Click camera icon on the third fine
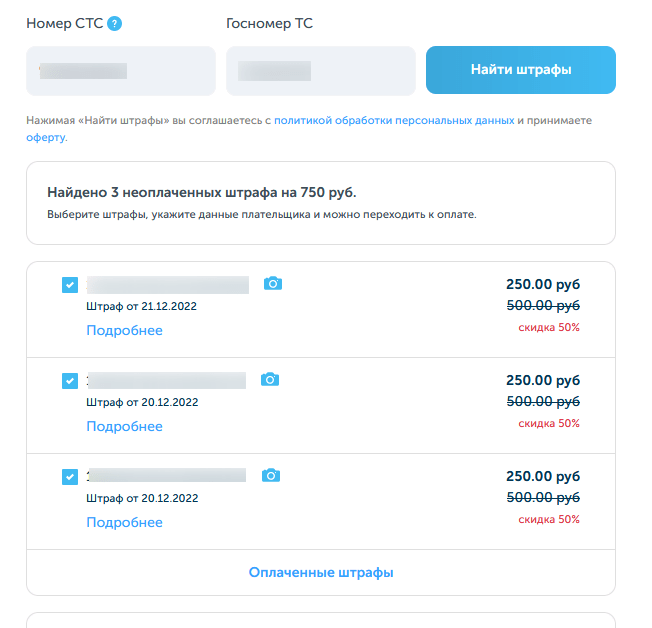The width and height of the screenshot is (652, 628). (270, 475)
